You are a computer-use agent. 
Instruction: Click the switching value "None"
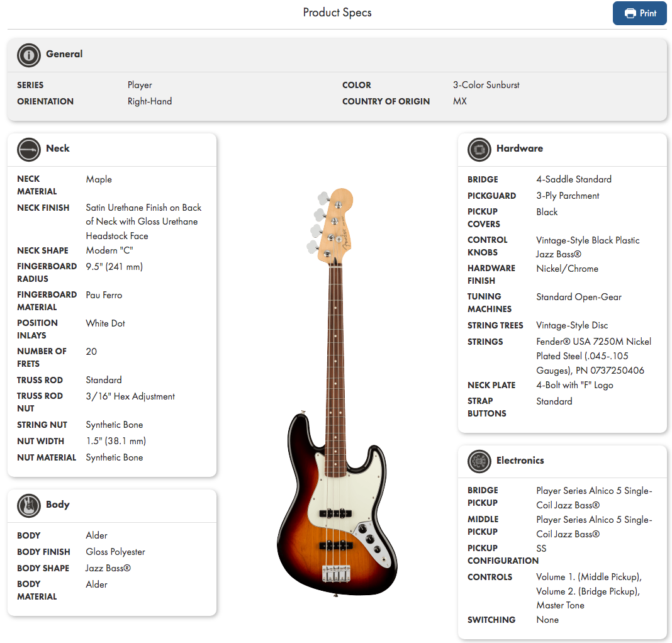point(547,620)
